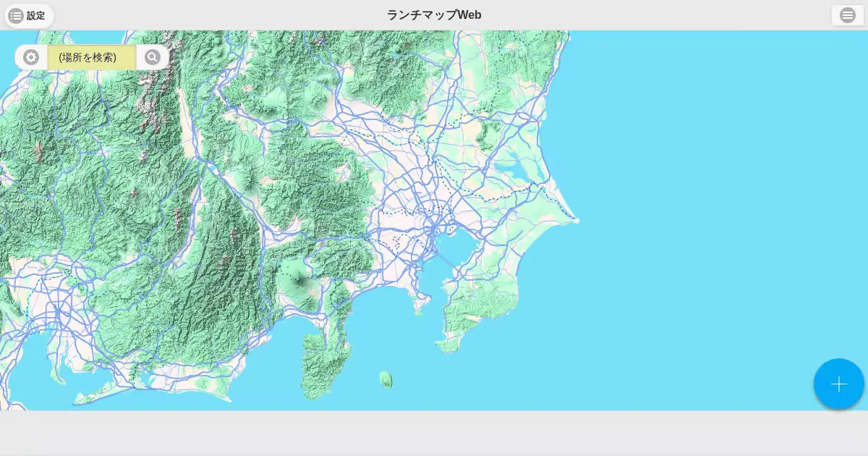Focus the 場所を検索 search field
Screen dimensions: 868x456
[x=92, y=57]
